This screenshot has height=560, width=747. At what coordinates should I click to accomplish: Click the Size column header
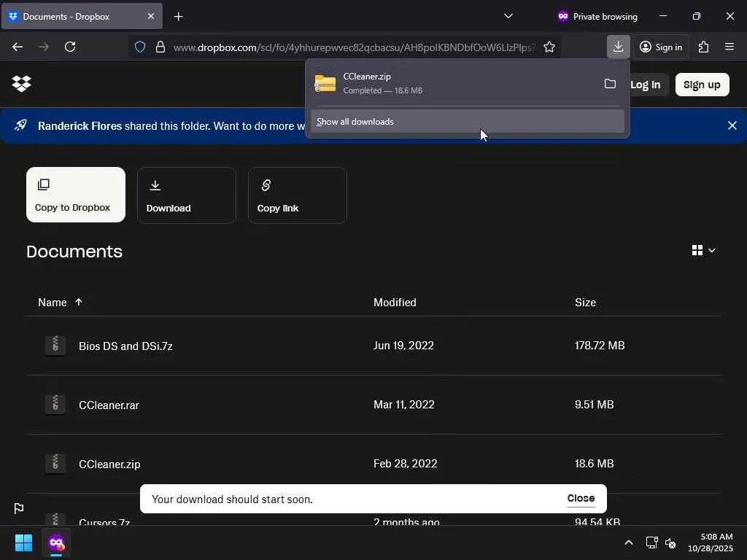tap(586, 303)
